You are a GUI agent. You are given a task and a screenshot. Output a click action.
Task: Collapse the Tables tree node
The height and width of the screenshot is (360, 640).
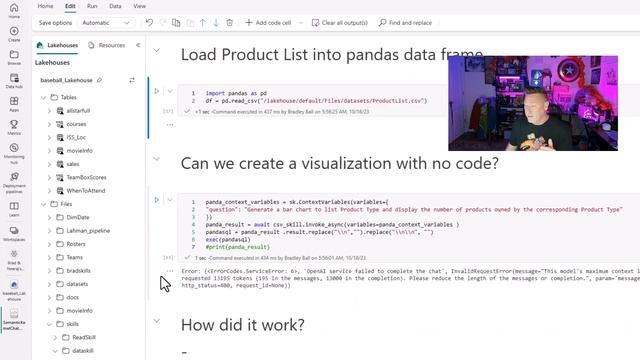(x=43, y=98)
